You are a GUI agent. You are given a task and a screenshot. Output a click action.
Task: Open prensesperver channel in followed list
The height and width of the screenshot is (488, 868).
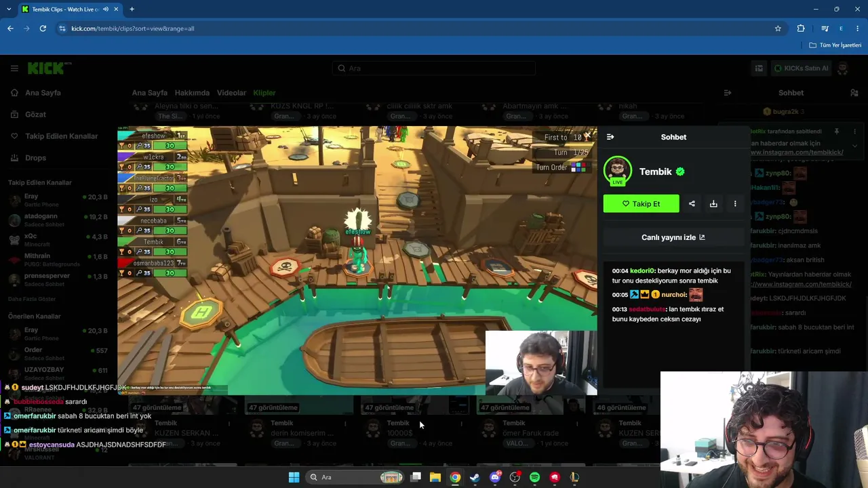58,279
